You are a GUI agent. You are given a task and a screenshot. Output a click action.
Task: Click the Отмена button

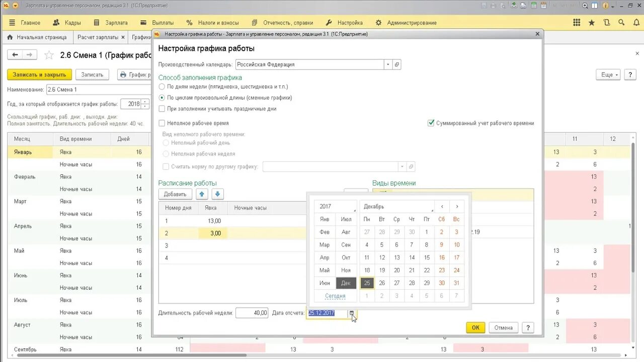tap(503, 328)
